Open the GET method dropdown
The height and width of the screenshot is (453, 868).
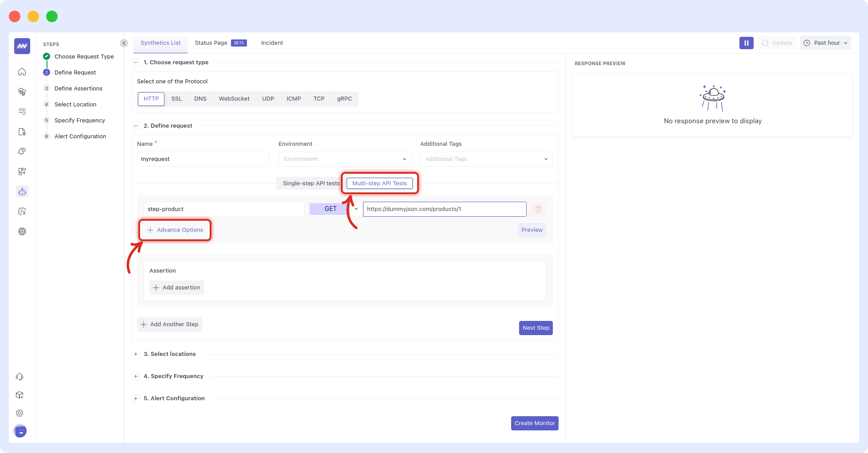(x=335, y=209)
